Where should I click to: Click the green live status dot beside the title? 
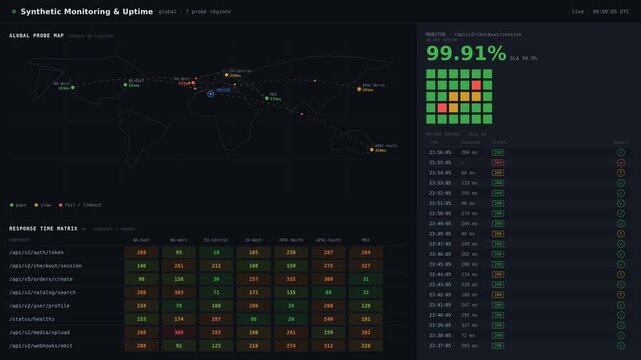(x=14, y=12)
